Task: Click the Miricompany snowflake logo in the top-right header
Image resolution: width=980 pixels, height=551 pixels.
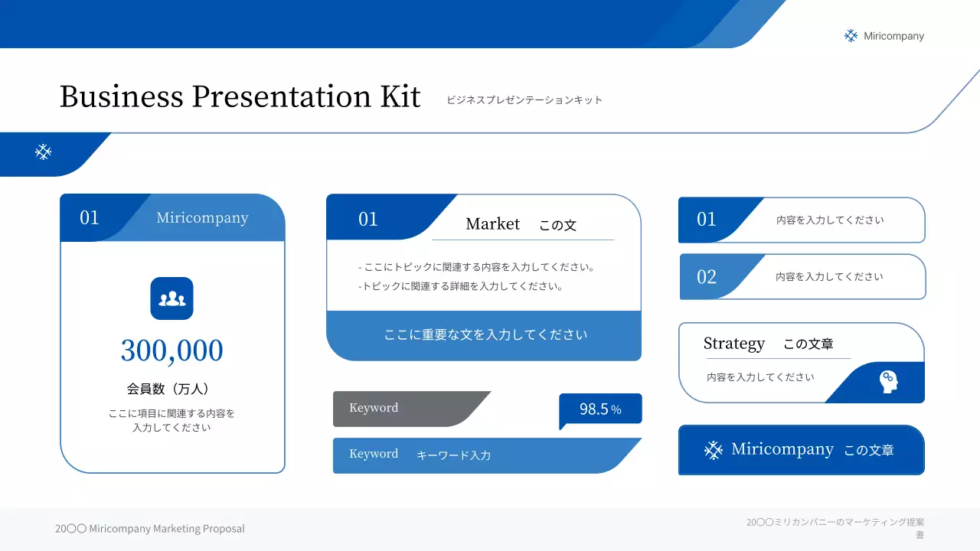Action: point(851,36)
